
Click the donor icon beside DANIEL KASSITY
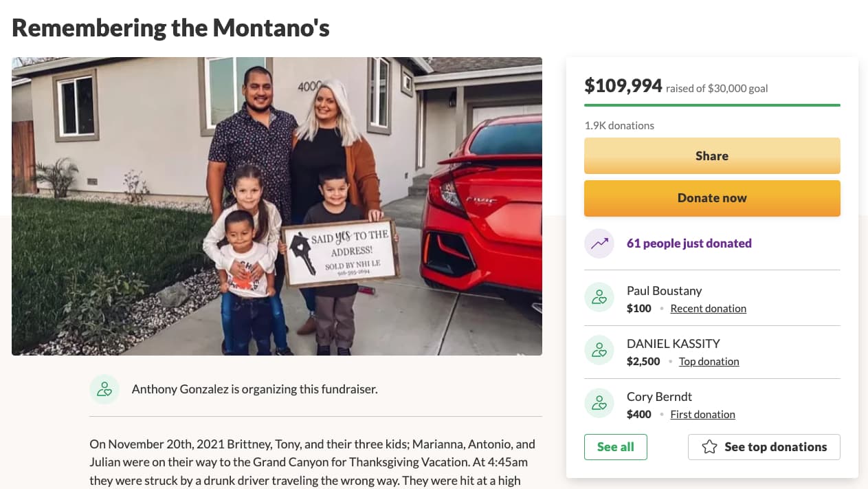(x=599, y=351)
